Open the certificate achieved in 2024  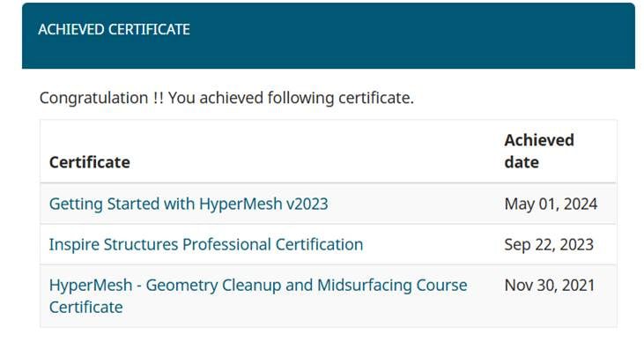tap(189, 204)
